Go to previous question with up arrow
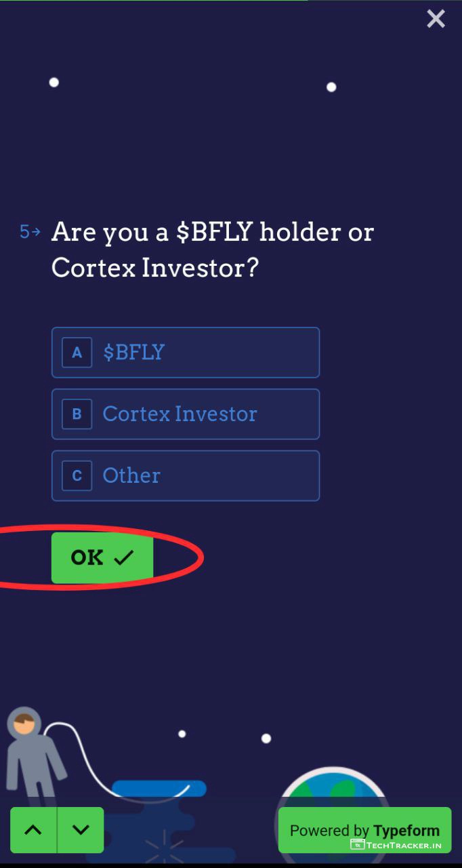 33,830
